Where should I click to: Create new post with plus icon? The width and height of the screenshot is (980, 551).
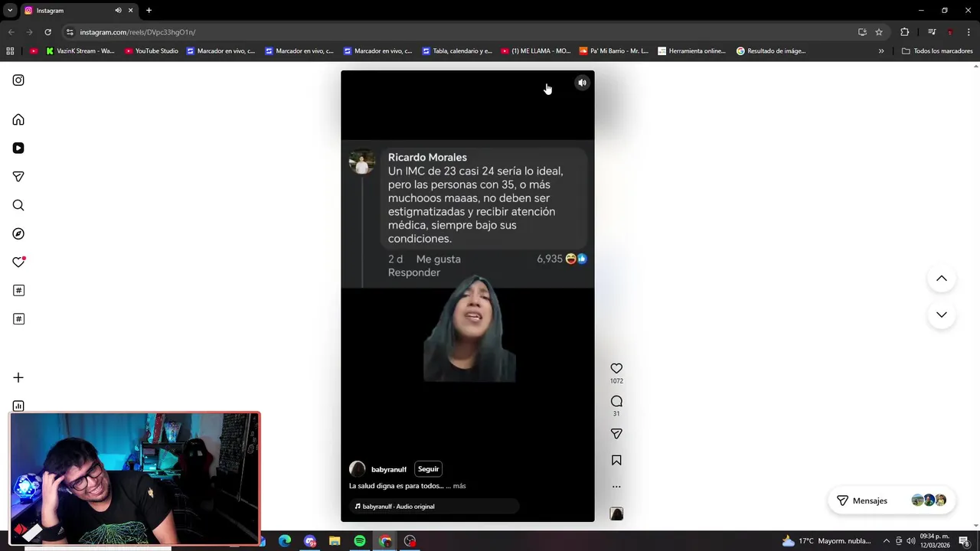pyautogui.click(x=18, y=377)
